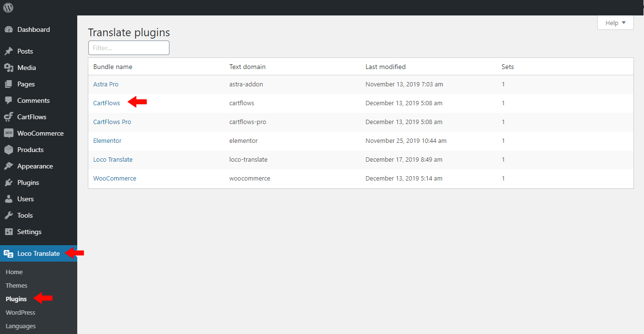Click the Tools wrench icon

[8, 215]
